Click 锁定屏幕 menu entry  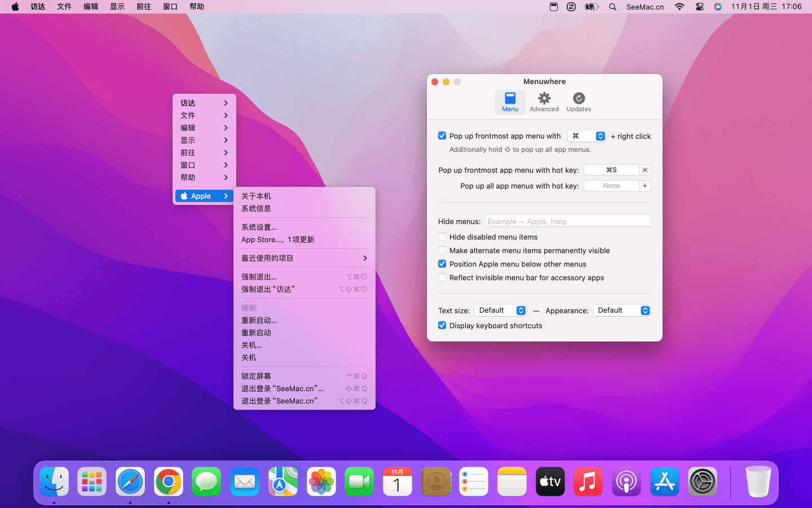(257, 376)
